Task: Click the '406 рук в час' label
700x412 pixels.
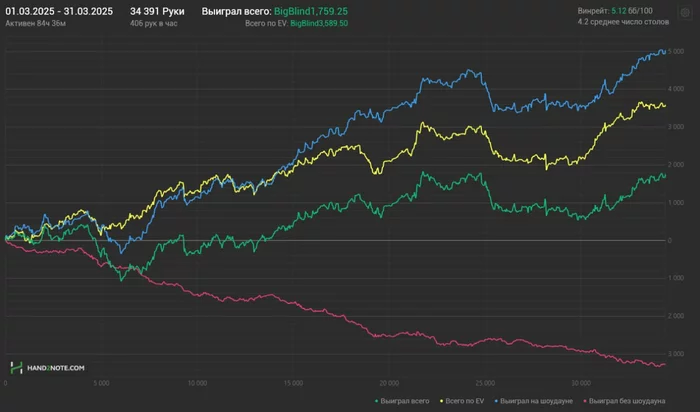Action: point(153,22)
